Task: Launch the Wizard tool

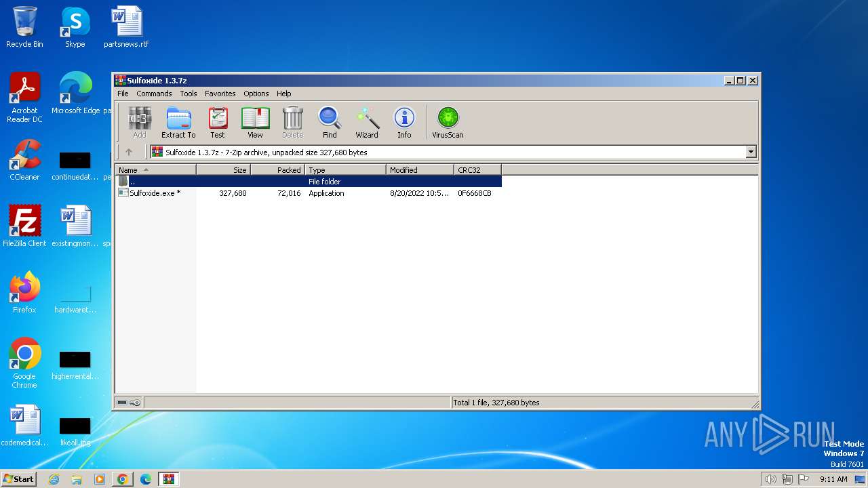Action: pyautogui.click(x=367, y=123)
